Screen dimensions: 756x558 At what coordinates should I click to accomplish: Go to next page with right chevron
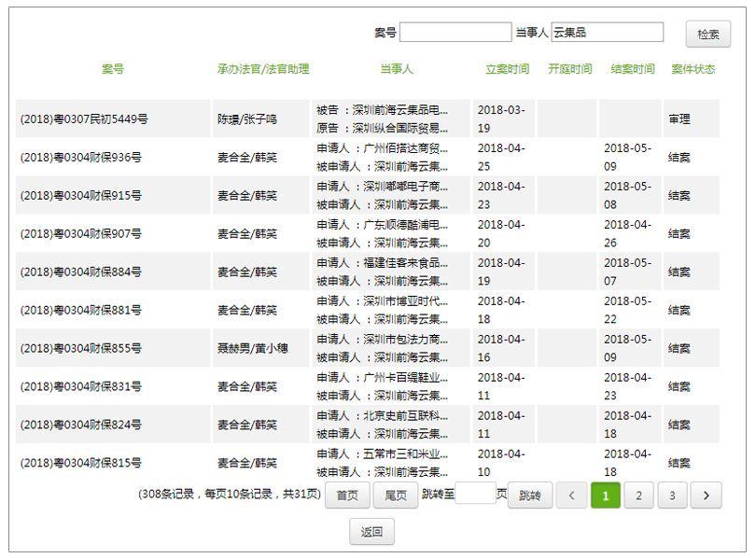(706, 495)
